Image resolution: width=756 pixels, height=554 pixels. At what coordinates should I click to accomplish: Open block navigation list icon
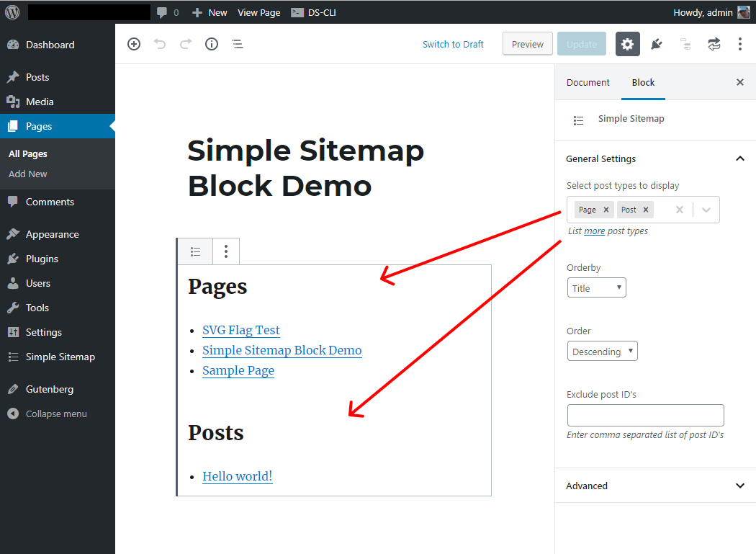click(238, 44)
